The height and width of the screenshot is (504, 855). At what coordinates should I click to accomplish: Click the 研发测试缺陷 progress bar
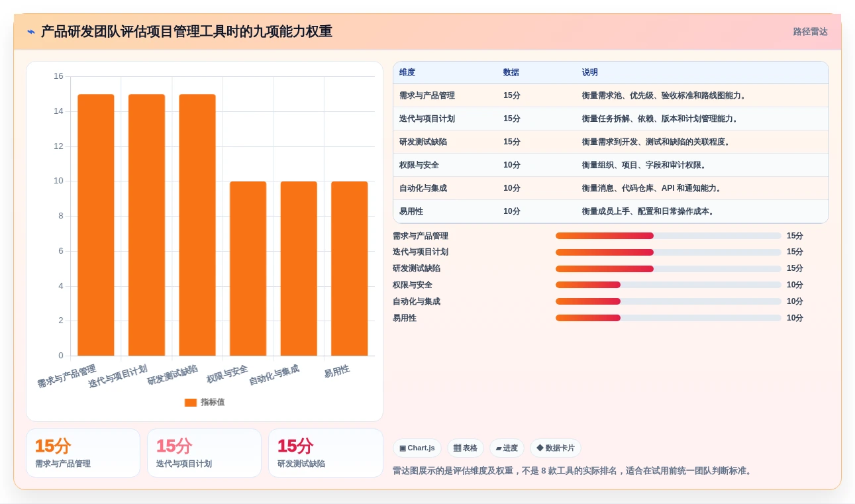(668, 269)
